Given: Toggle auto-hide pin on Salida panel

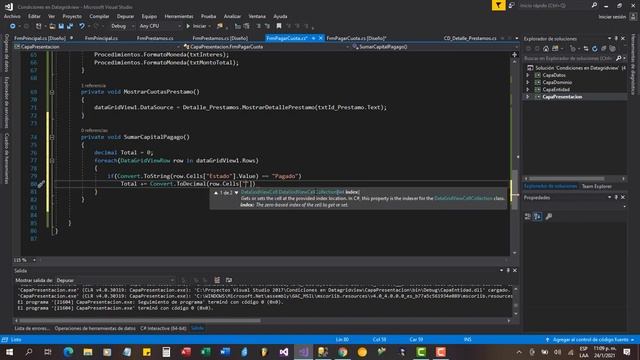Looking at the screenshot, I should coord(508,270).
